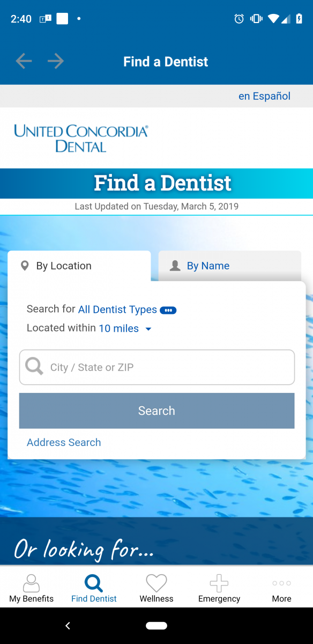Click the location pin icon
The width and height of the screenshot is (313, 644).
[x=25, y=266]
